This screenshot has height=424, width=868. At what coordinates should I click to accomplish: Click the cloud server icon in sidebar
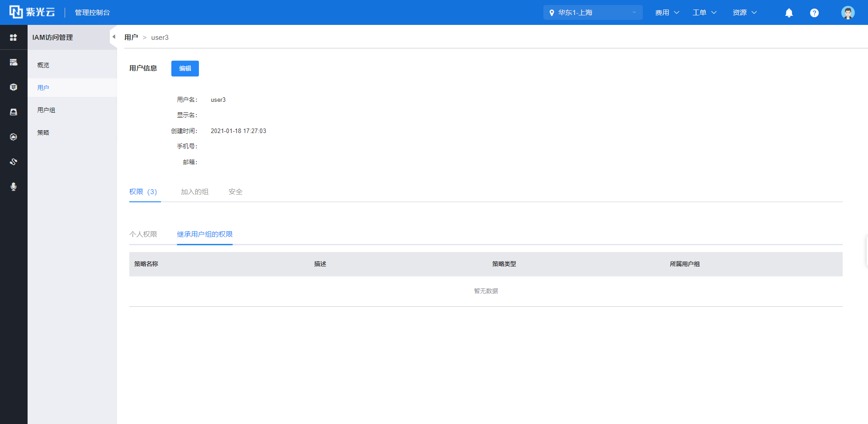coord(14,62)
